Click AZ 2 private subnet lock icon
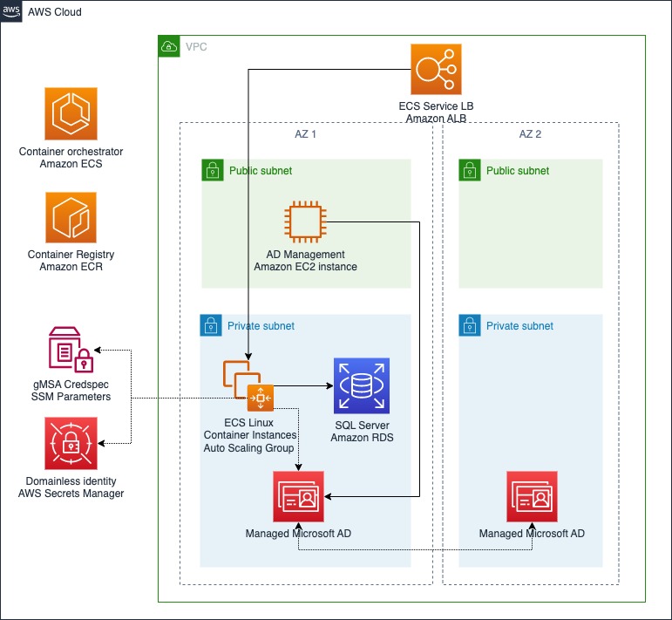This screenshot has height=620, width=672. point(470,325)
